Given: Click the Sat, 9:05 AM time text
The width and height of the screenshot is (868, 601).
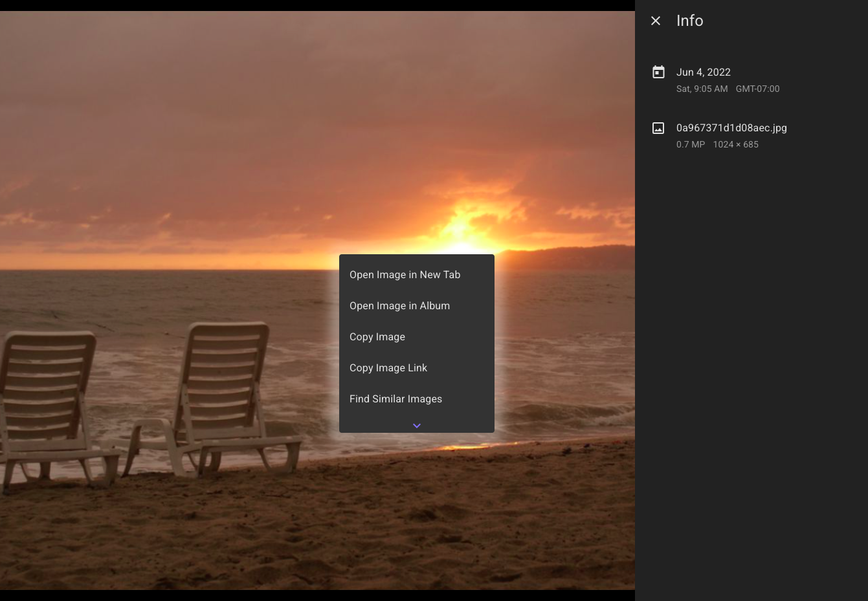Looking at the screenshot, I should click(702, 89).
